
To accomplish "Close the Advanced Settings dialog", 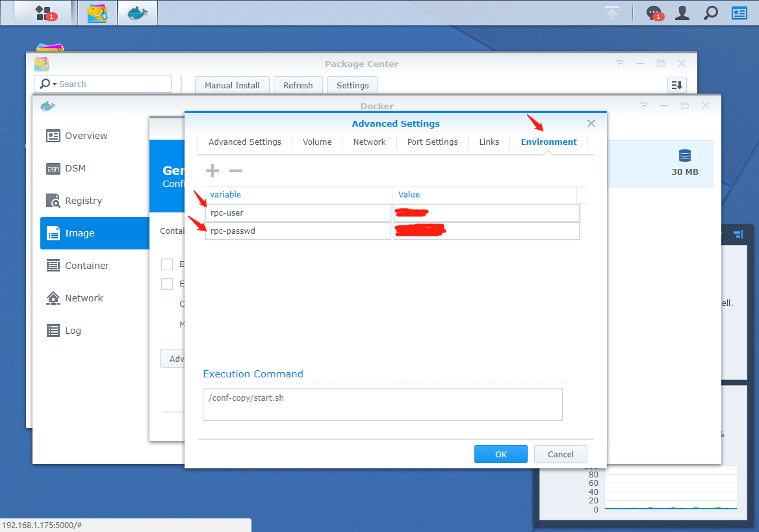I will click(591, 123).
